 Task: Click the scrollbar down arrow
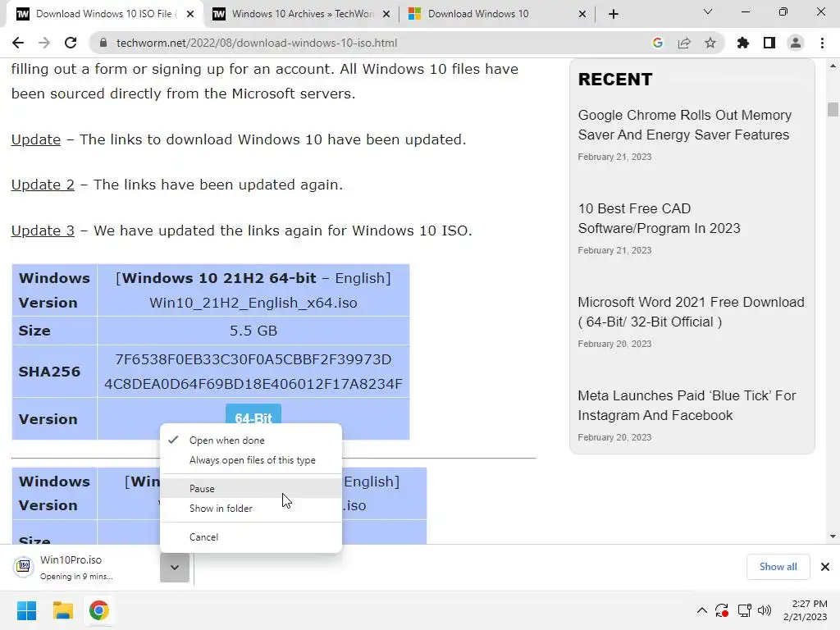coord(833,536)
